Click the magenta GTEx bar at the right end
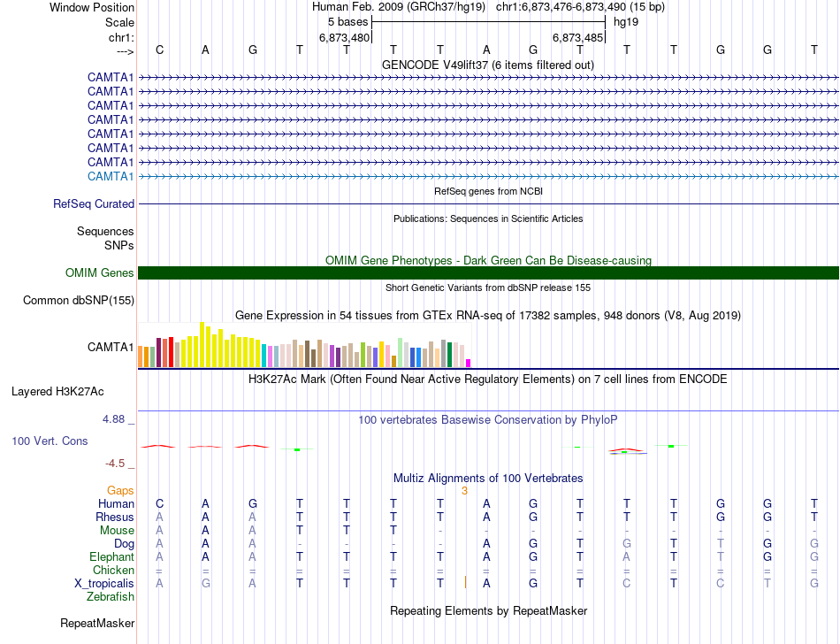 pos(469,364)
